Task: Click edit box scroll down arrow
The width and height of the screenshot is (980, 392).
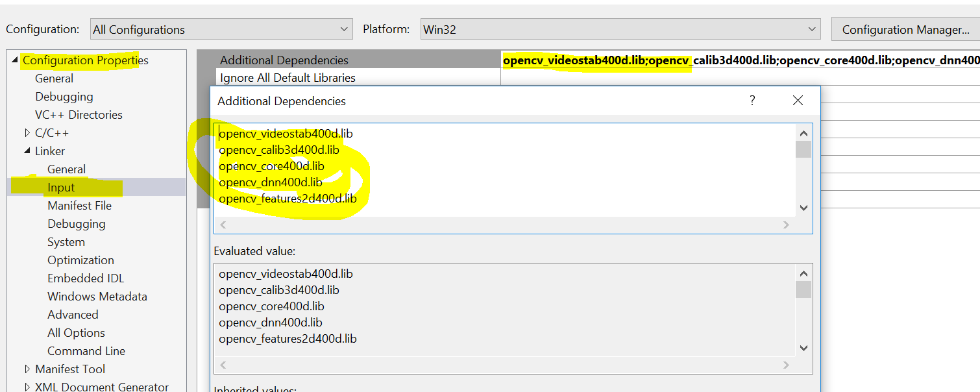Action: tap(803, 208)
